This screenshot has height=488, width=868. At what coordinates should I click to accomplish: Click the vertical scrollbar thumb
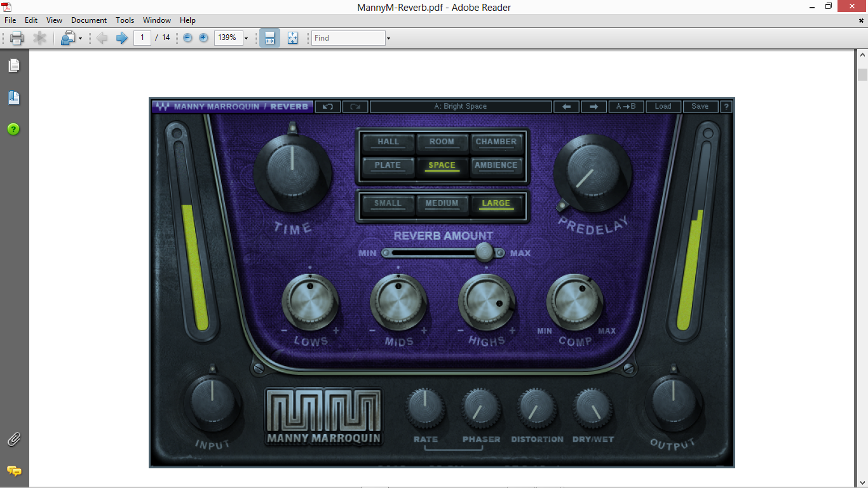click(x=862, y=74)
